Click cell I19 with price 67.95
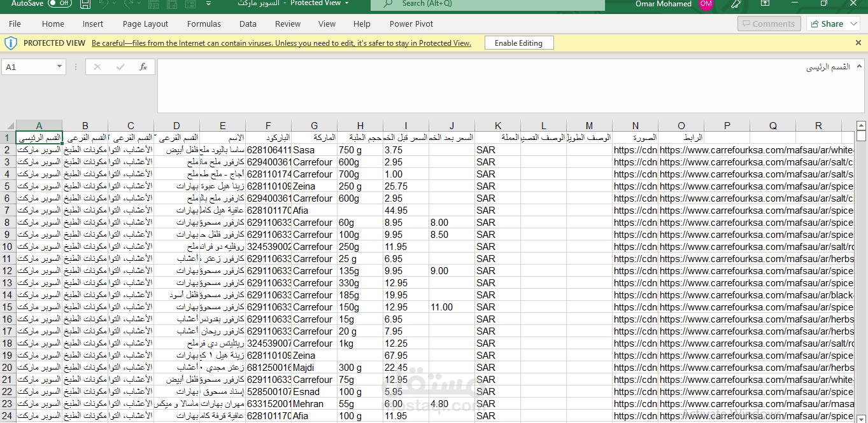Viewport: 868px width, 423px height. 406,356
